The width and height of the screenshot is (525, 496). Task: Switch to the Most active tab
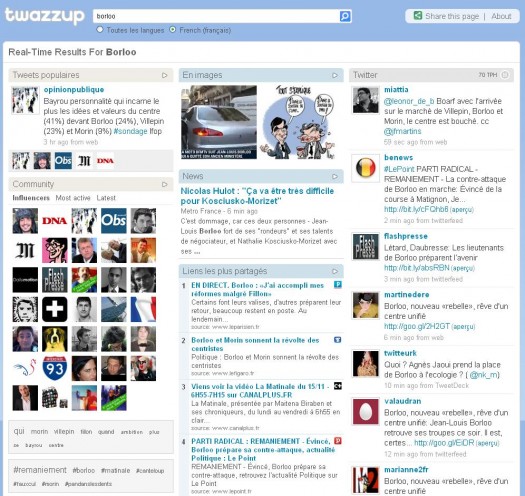(x=73, y=198)
